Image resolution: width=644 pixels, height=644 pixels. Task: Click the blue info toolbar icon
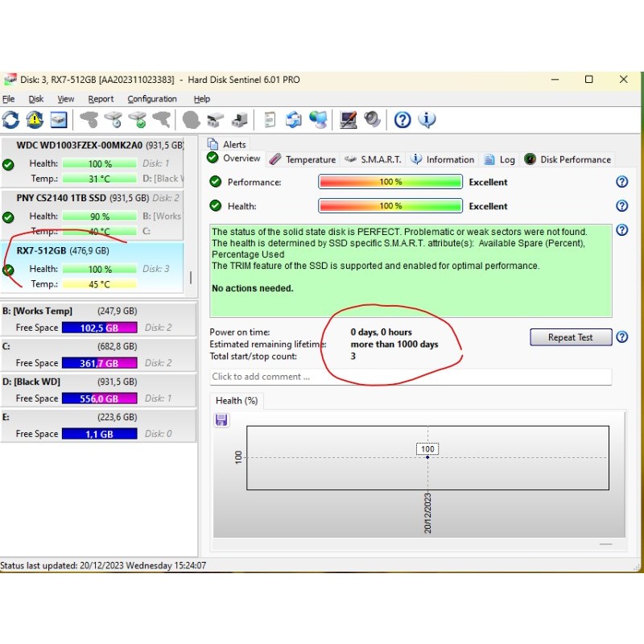[427, 120]
